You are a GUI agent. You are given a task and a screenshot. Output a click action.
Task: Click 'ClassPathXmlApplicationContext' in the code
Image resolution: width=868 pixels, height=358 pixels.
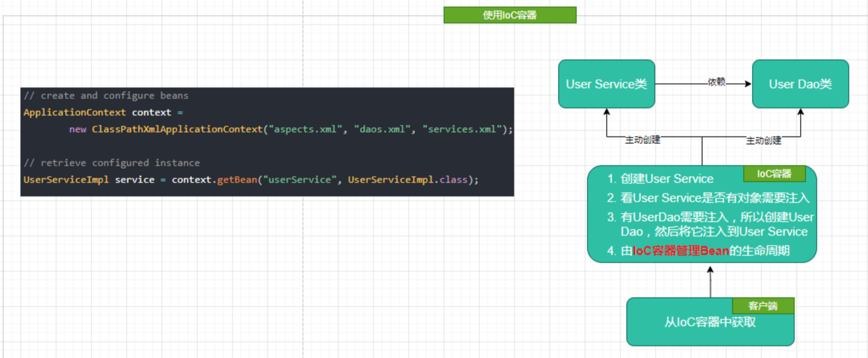pyautogui.click(x=177, y=129)
